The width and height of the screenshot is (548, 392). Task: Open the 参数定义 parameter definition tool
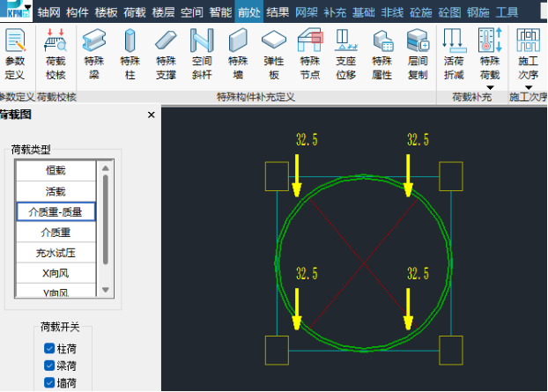[15, 53]
